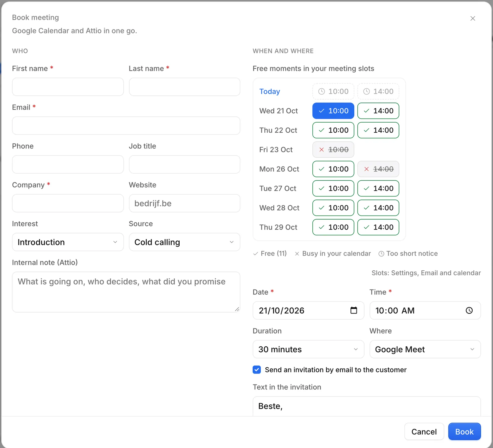
Task: Uncheck Send an invitation by email checkbox
Action: pyautogui.click(x=257, y=369)
